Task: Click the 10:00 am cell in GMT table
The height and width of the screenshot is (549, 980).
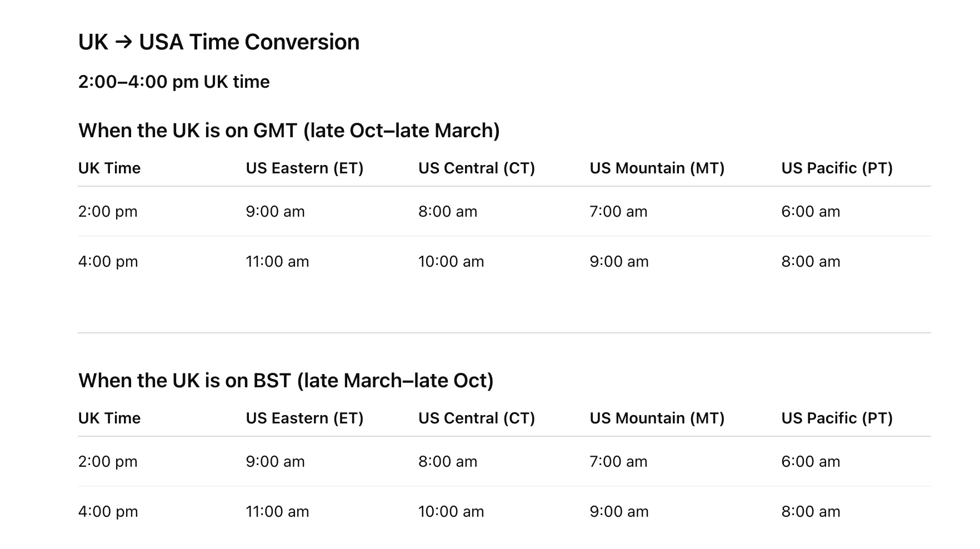Action: coord(451,262)
